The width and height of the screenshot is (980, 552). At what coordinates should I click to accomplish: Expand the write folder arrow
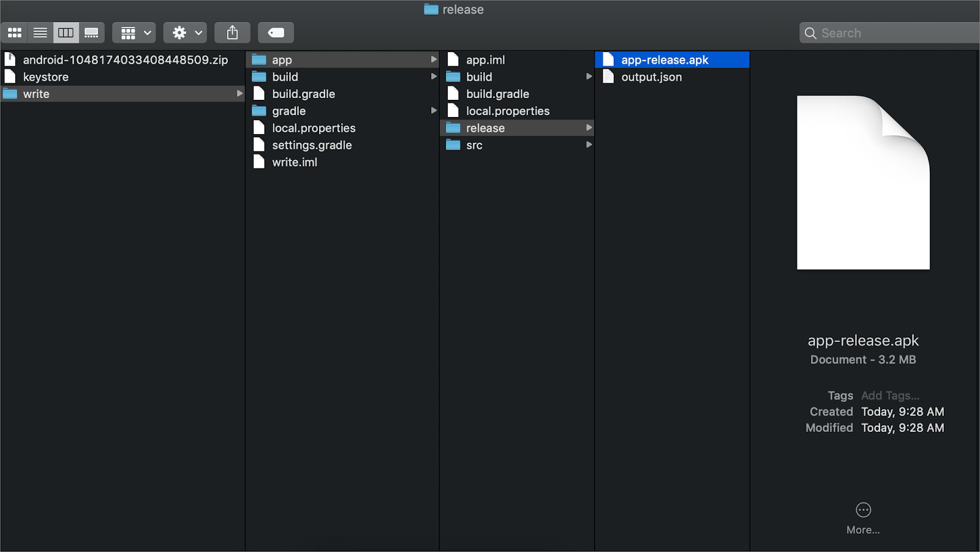[x=239, y=94]
